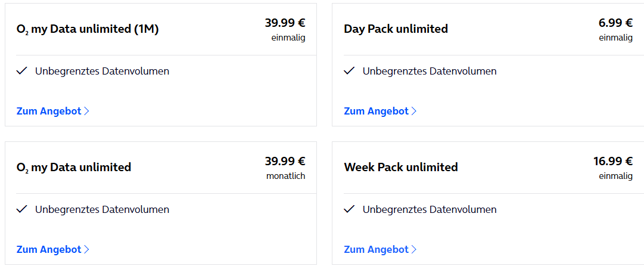Click the 6.99 € price

615,23
